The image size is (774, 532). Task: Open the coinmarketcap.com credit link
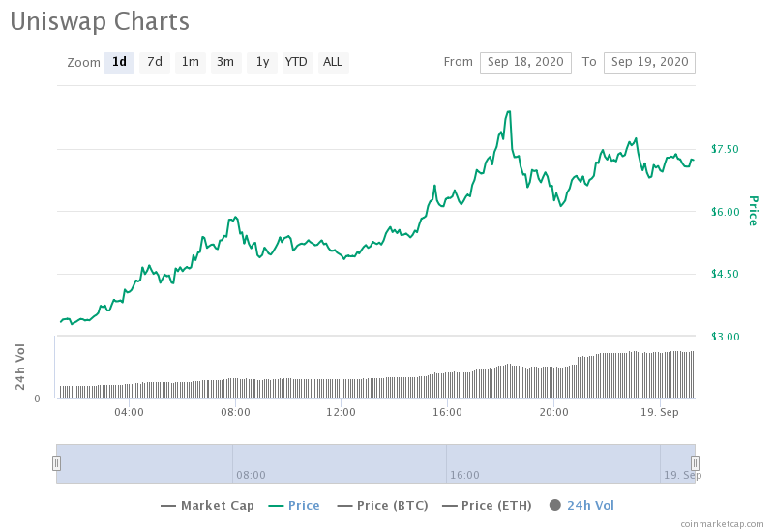pyautogui.click(x=722, y=524)
